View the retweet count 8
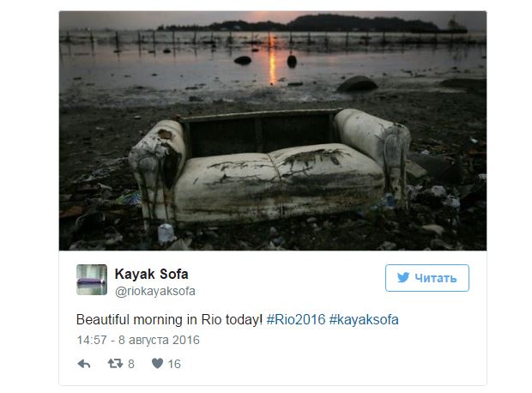Image resolution: width=532 pixels, height=393 pixels. pos(131,364)
